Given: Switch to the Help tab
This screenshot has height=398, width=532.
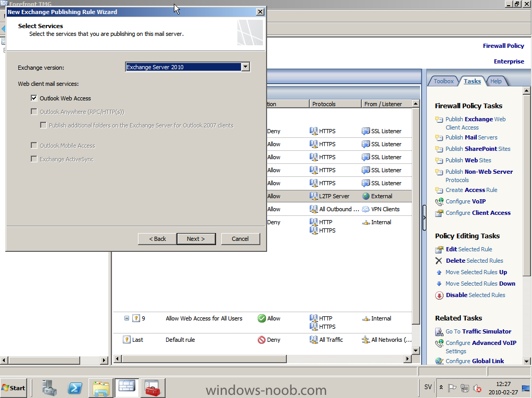Looking at the screenshot, I should click(x=496, y=81).
